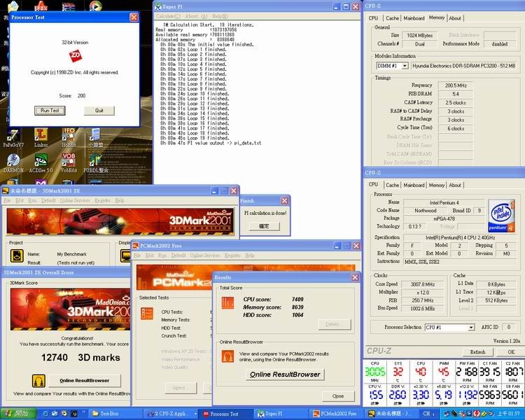
Task: Click the yellow Project icon in 3DMark2001 SE
Action: [x=17, y=255]
